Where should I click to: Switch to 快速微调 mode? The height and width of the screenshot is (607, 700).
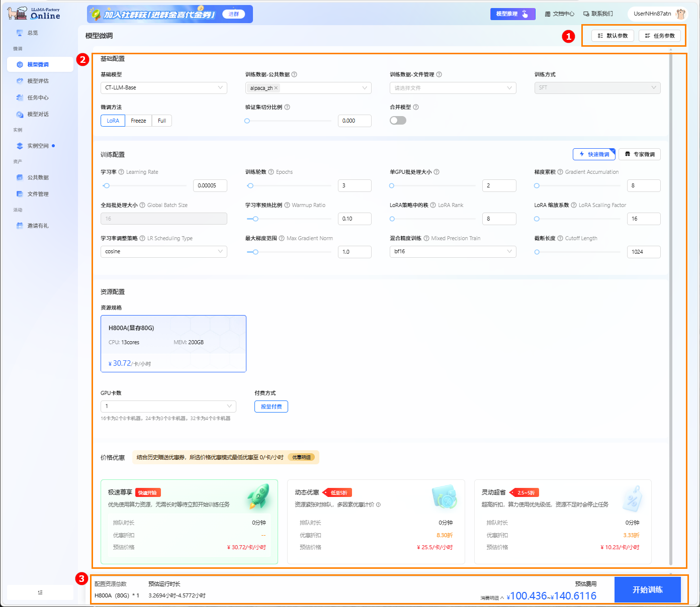594,154
